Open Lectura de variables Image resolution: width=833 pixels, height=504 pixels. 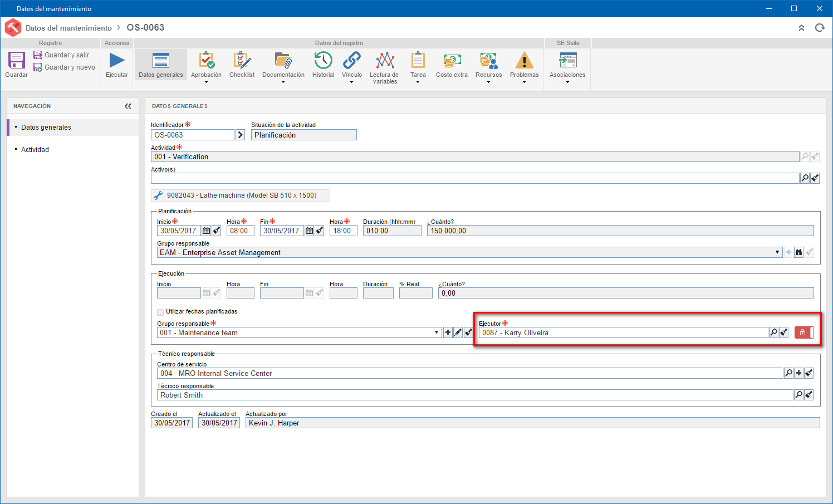[384, 67]
